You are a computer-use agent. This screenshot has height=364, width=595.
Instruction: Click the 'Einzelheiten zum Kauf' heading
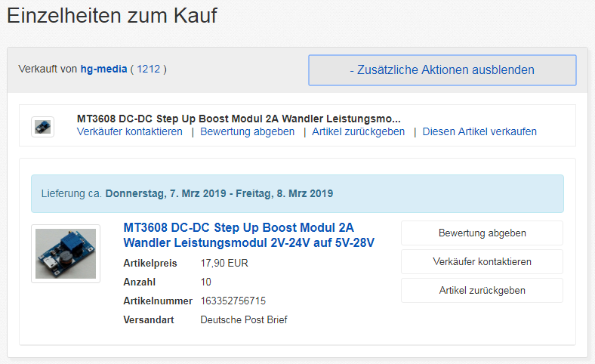pyautogui.click(x=113, y=17)
